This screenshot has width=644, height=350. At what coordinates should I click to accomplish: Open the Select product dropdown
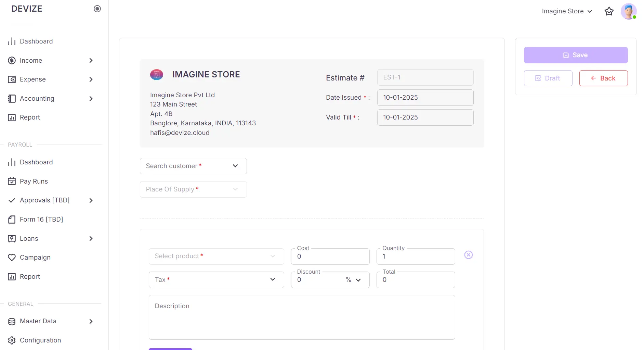[216, 257]
